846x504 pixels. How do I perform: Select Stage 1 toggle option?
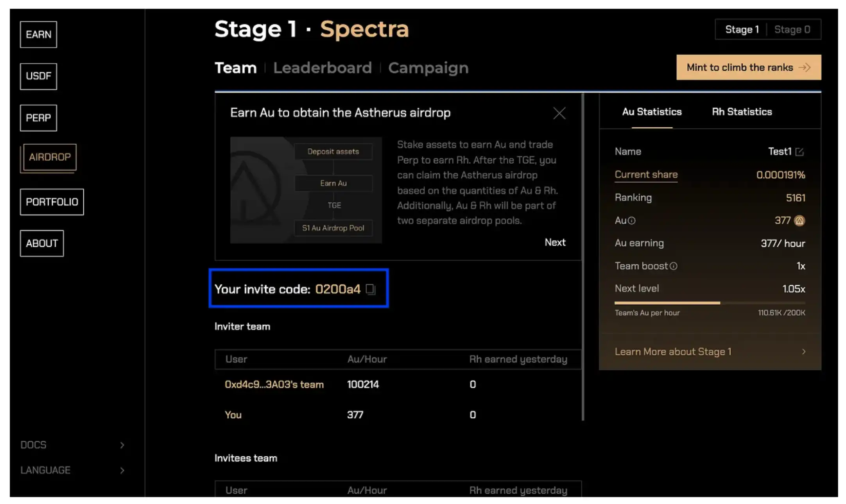742,30
